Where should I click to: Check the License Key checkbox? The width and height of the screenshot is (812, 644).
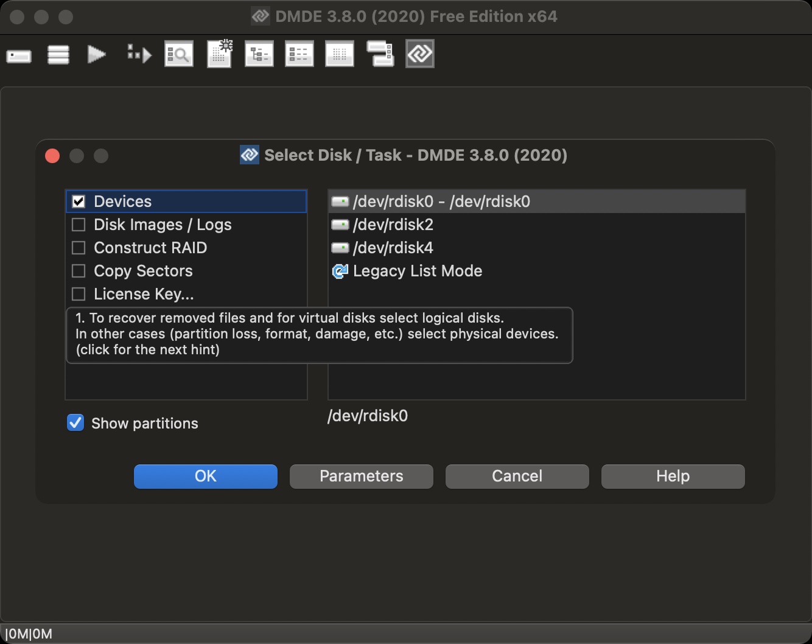click(79, 294)
